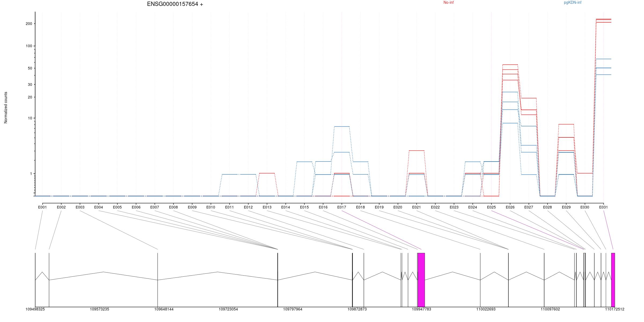Click the gray exon block in gene model
Image resolution: width=644 pixels, height=322 pixels.
pyautogui.click(x=584, y=280)
